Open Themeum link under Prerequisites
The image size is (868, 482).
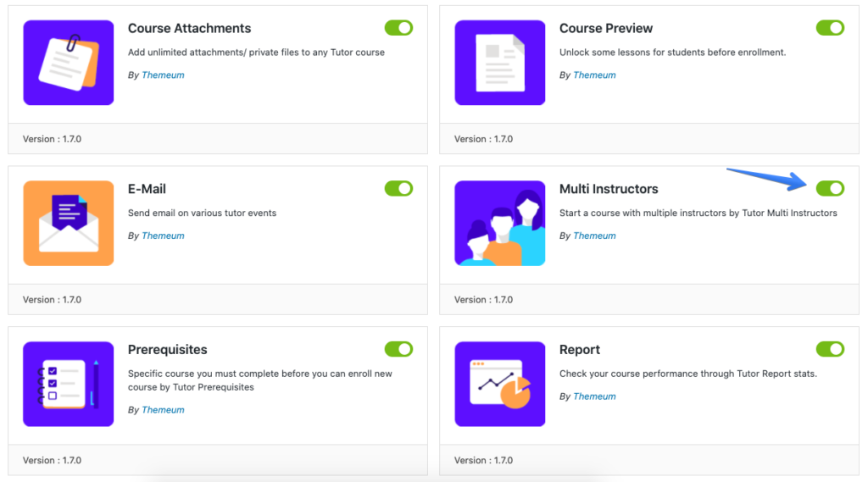tap(163, 410)
